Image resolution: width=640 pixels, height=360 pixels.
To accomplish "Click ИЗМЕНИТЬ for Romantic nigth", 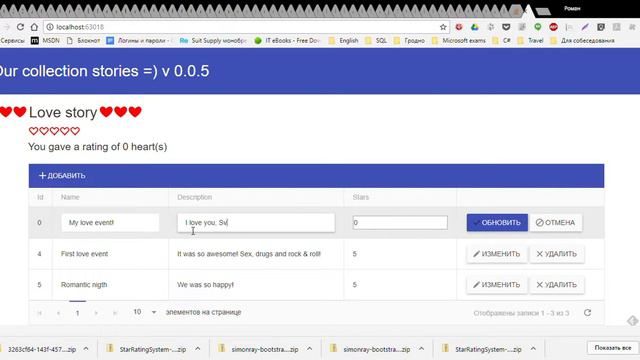I will coord(497,285).
